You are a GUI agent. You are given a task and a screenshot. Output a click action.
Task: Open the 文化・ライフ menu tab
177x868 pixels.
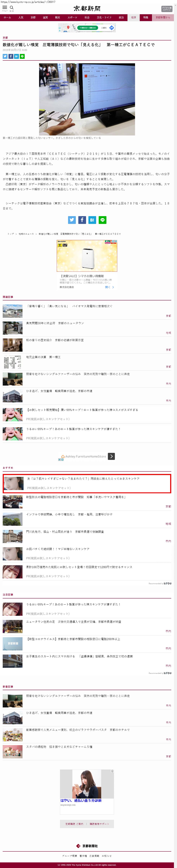coord(104,18)
